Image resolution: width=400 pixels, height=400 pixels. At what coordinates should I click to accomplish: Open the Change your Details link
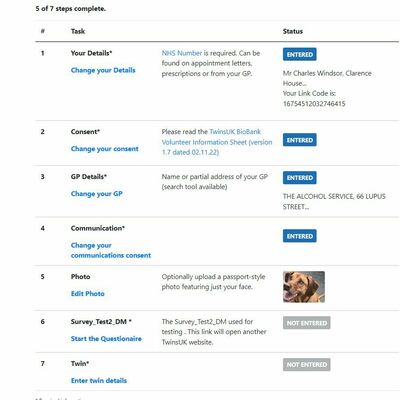pyautogui.click(x=103, y=70)
